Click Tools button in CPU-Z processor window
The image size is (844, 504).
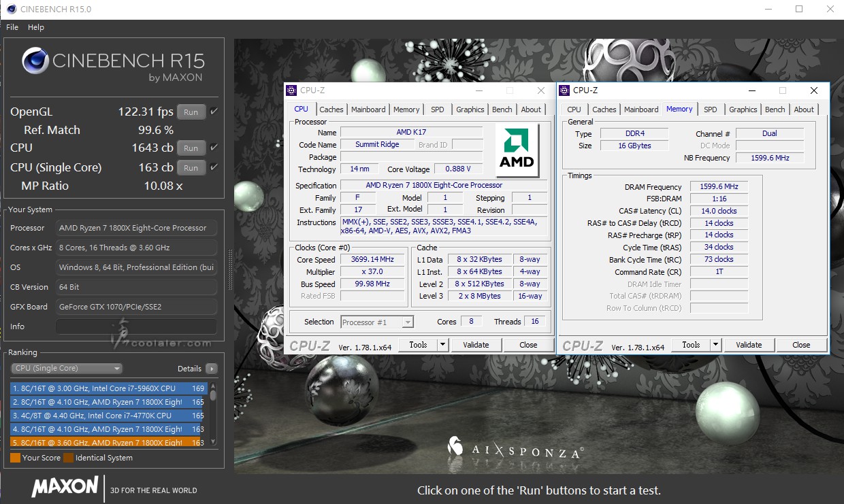[419, 345]
